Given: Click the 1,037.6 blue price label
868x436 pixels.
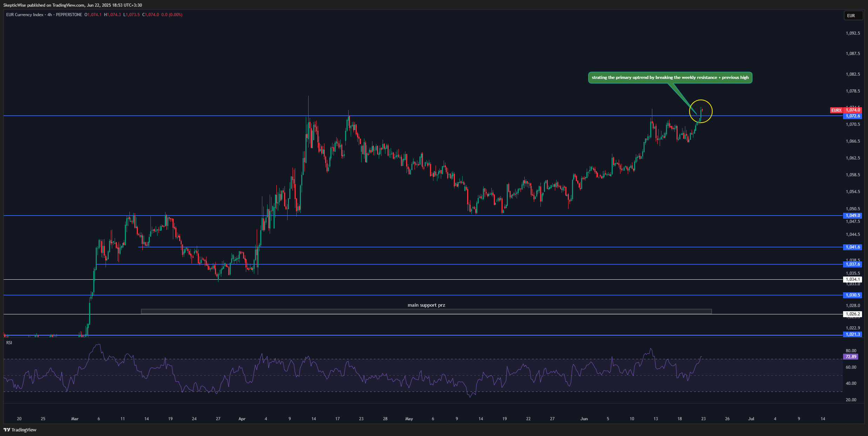Looking at the screenshot, I should [853, 264].
